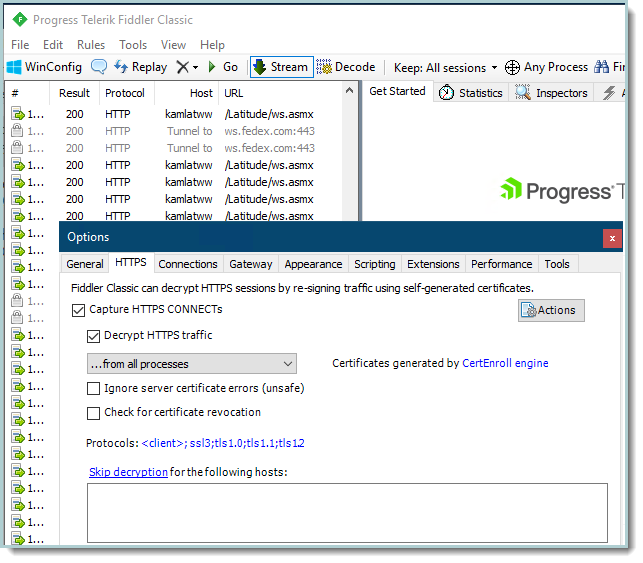Click the Any Process target icon
The image size is (643, 563).
click(x=513, y=67)
